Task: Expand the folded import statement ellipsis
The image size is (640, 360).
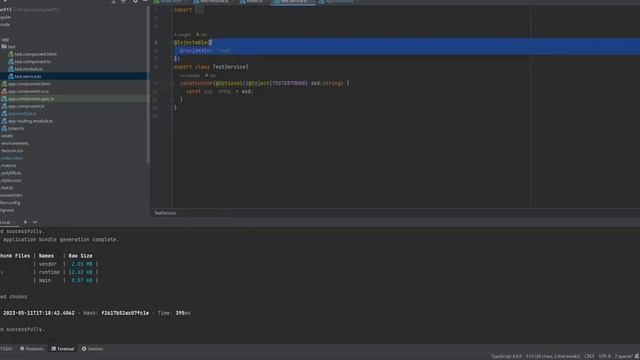Action: 199,11
